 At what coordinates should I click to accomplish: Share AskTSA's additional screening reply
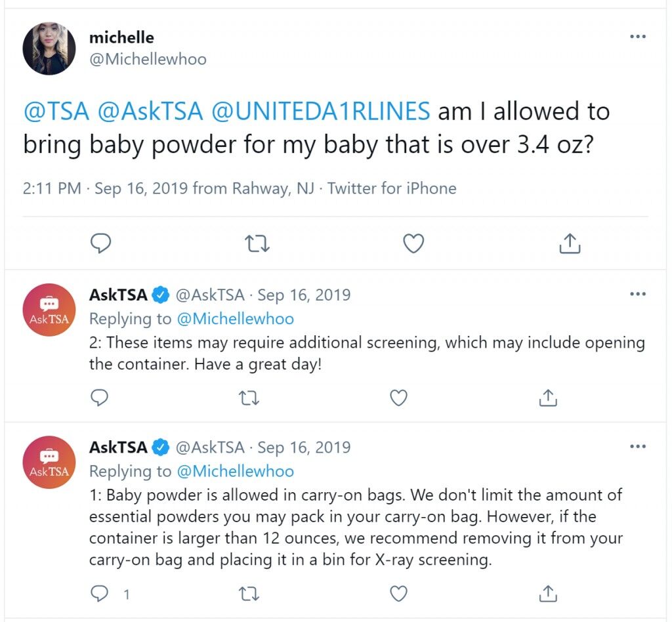click(x=548, y=398)
